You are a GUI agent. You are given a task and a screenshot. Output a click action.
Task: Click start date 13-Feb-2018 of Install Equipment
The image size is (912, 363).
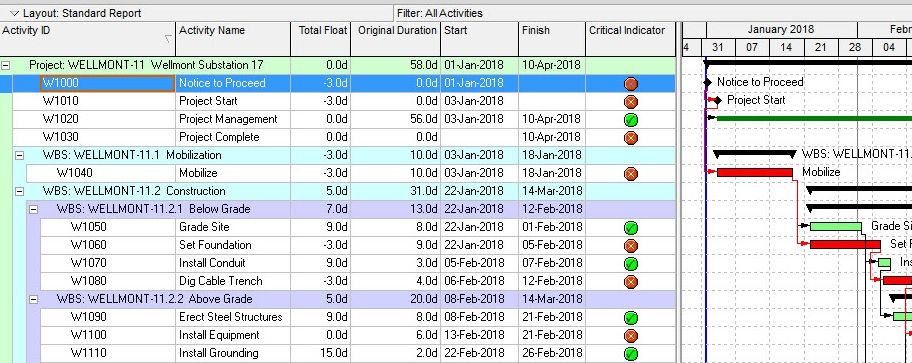pyautogui.click(x=474, y=335)
